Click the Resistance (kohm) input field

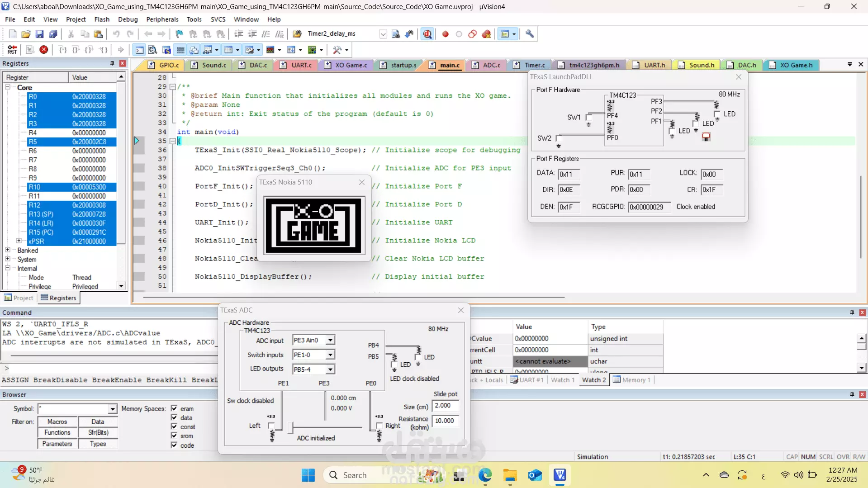445,421
